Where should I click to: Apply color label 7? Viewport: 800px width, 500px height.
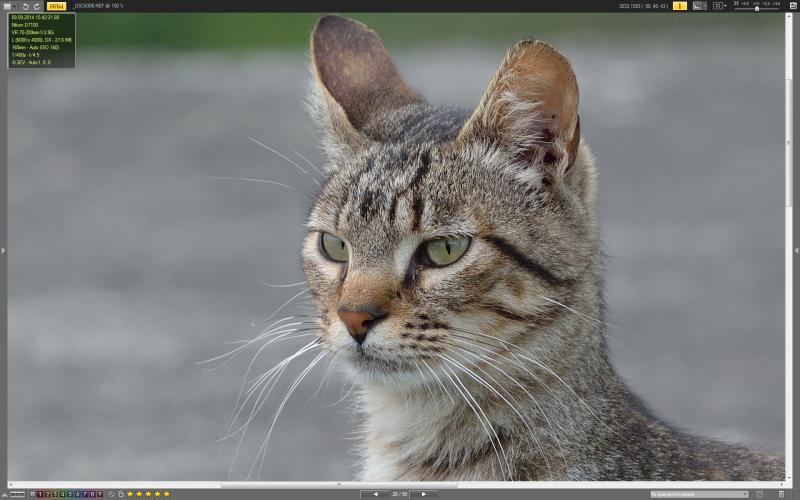[x=85, y=494]
